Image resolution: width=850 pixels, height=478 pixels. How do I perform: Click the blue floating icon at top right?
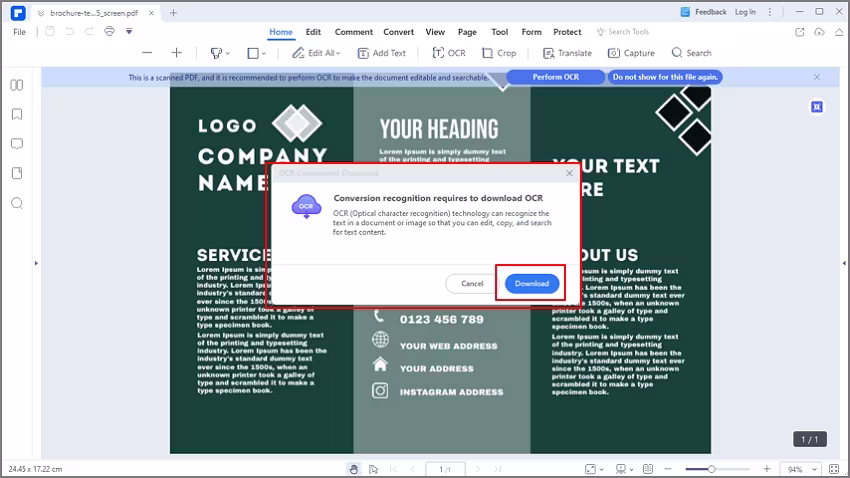(x=817, y=107)
